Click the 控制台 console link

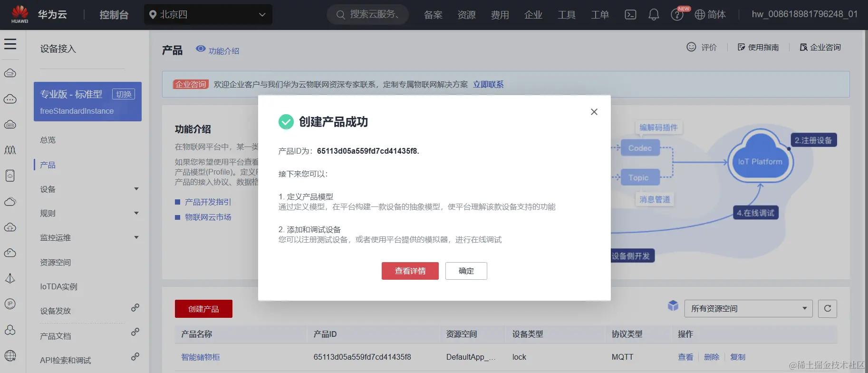tap(114, 15)
